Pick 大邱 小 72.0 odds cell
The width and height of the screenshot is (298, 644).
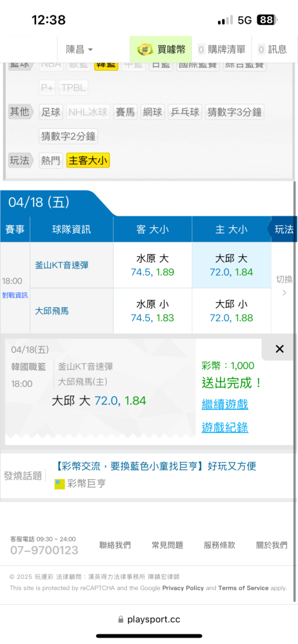pos(232,311)
